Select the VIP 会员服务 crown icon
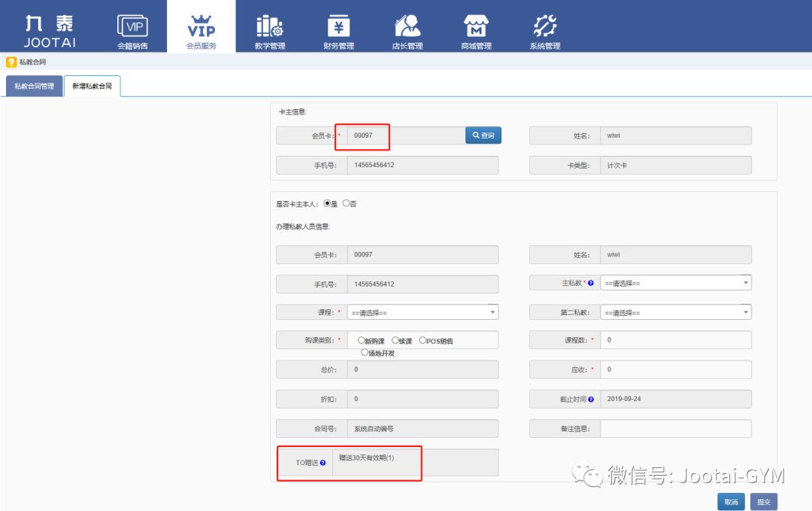 (x=201, y=26)
